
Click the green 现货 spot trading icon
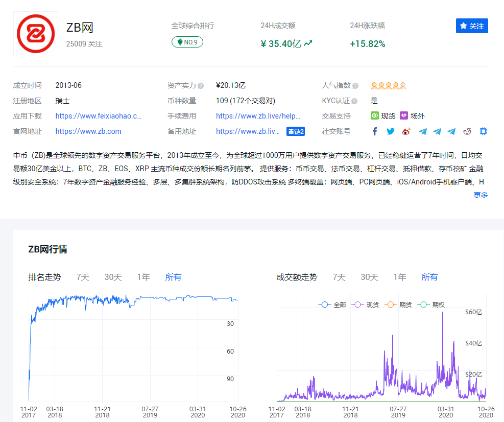point(374,115)
